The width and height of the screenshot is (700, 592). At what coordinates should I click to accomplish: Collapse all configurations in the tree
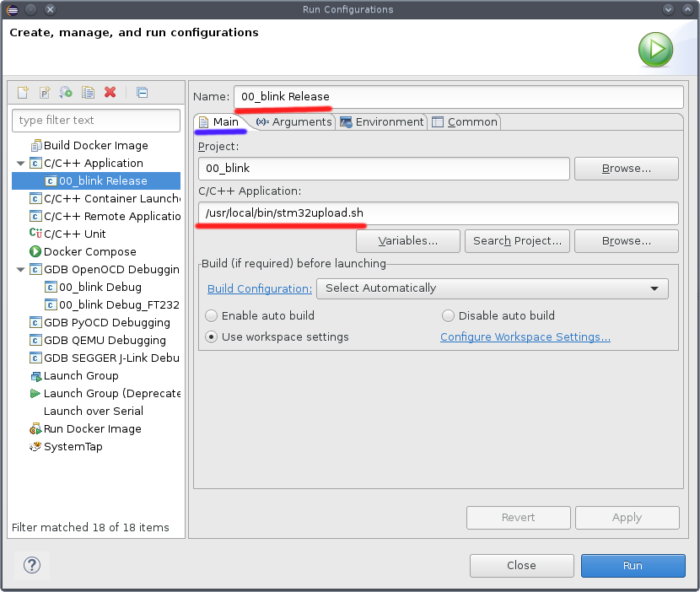(x=140, y=93)
